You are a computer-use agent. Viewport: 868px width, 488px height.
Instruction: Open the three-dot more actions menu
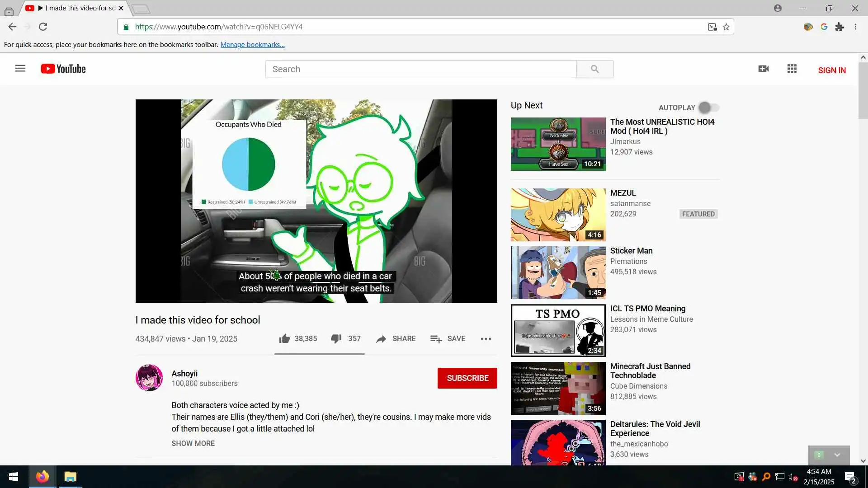tap(486, 339)
